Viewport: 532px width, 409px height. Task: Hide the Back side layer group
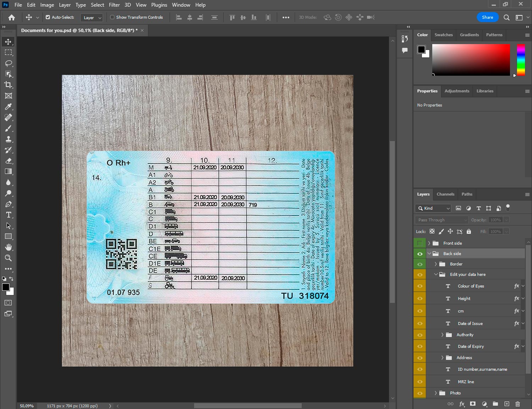420,253
